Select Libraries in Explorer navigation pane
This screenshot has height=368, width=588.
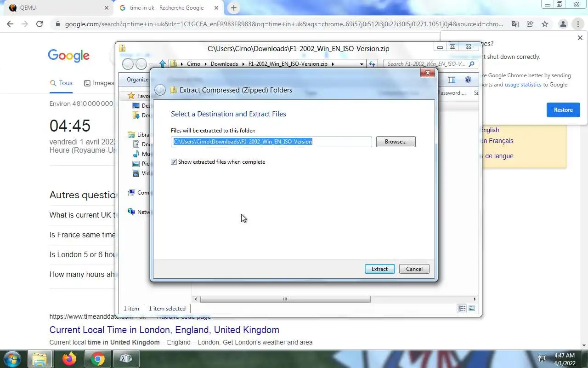(x=138, y=135)
